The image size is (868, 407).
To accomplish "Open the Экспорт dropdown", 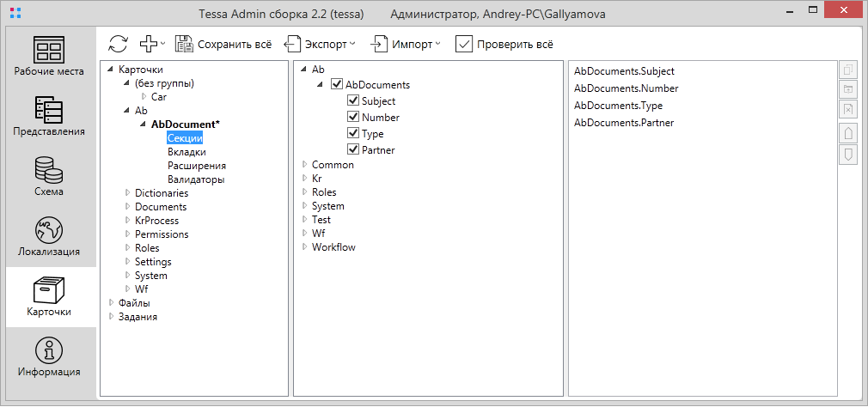I will click(319, 44).
